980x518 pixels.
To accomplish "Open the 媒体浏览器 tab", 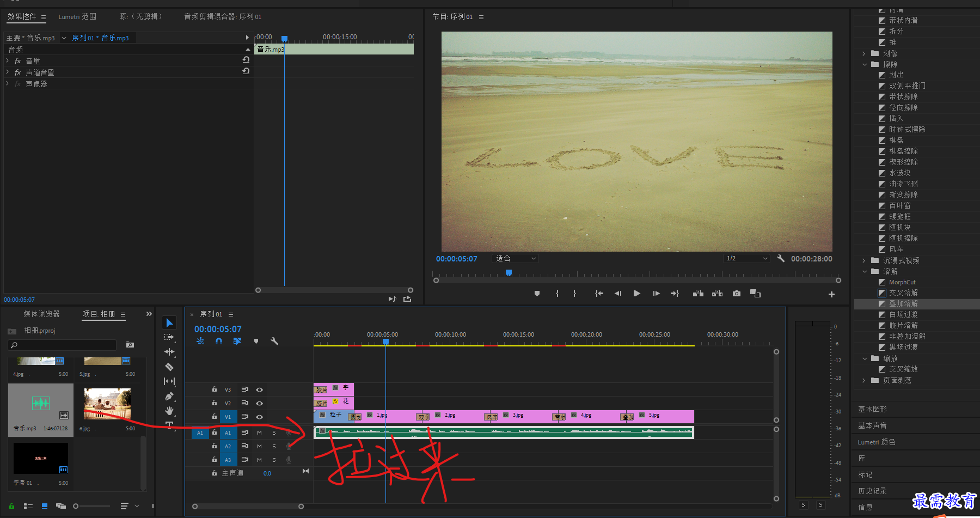I will 41,314.
